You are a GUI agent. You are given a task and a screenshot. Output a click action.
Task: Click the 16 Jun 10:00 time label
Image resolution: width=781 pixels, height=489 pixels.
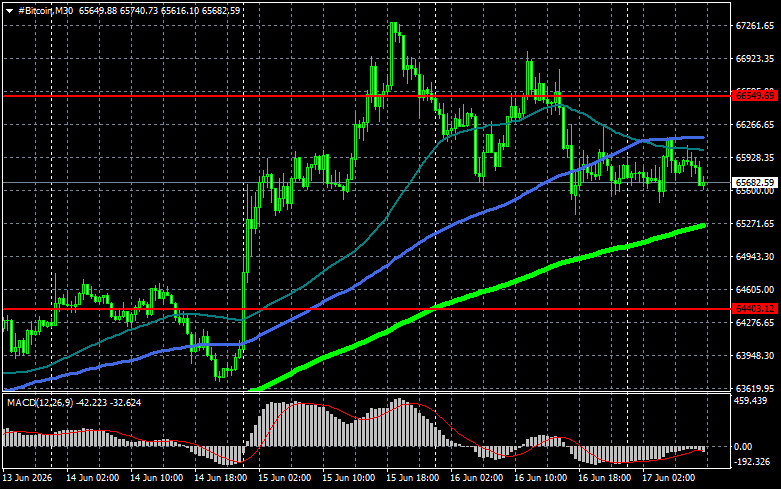[x=540, y=478]
